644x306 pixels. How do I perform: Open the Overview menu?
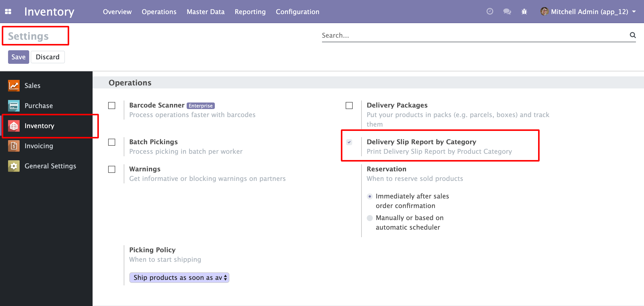pos(117,12)
